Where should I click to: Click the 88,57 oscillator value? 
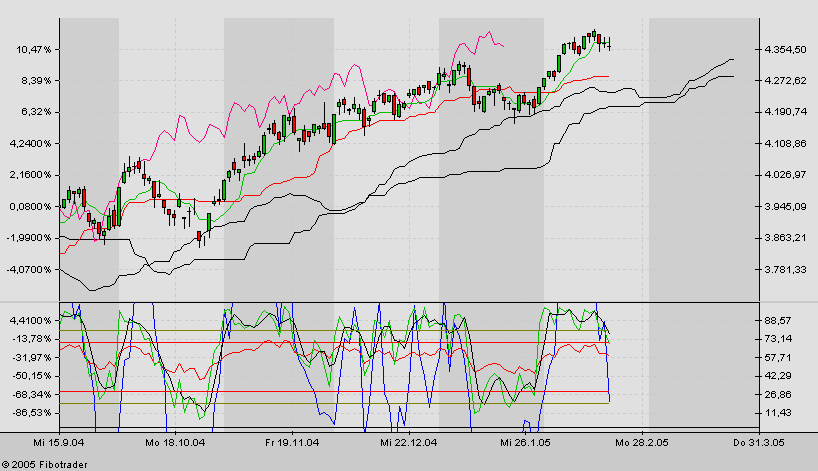778,320
